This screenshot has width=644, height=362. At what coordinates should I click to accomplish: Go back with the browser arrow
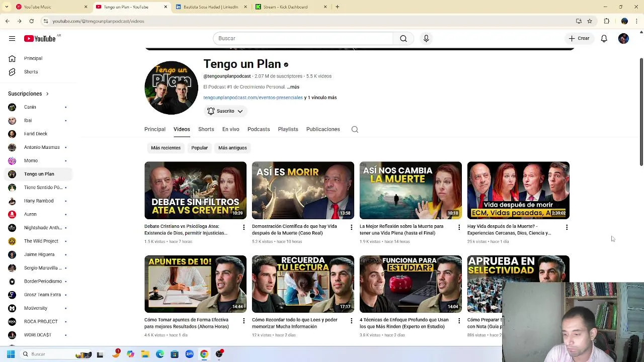[7, 21]
